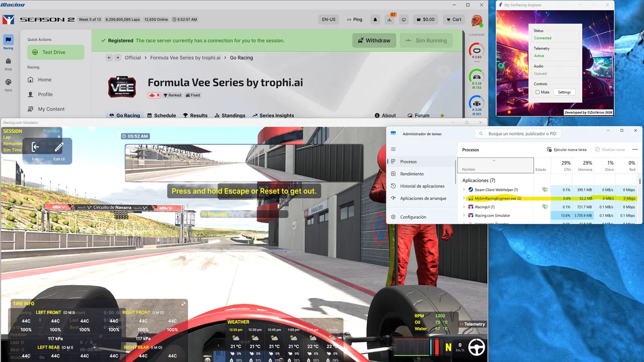
Task: Select the EN-US language selector
Action: (x=329, y=20)
